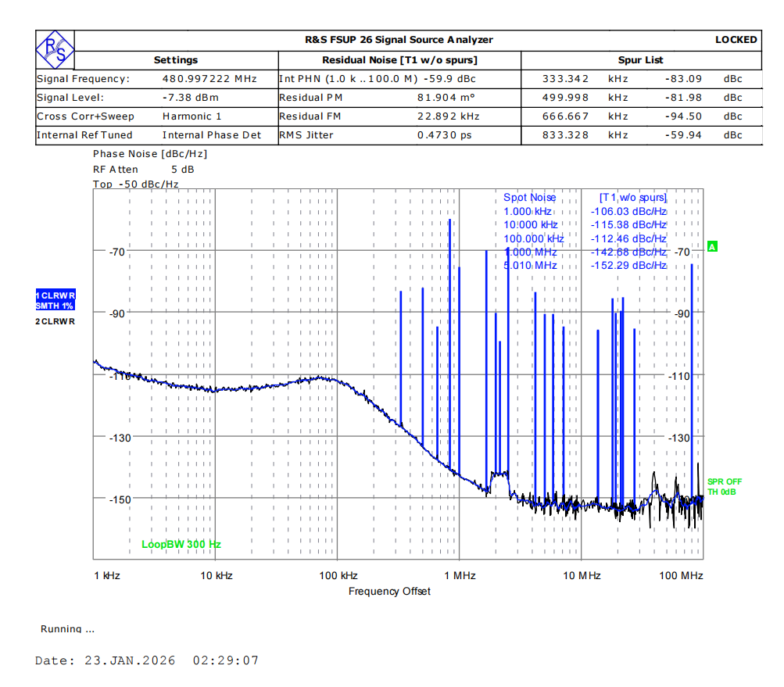The width and height of the screenshot is (784, 687).
Task: Select the -59.9 dBc integrated phase noise value
Action: coord(449,79)
